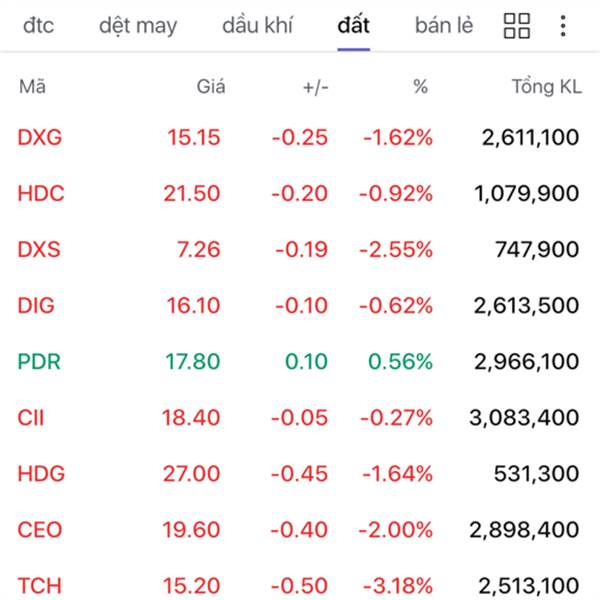Select the DXS stock symbol
This screenshot has height=600, width=600.
coord(39,250)
